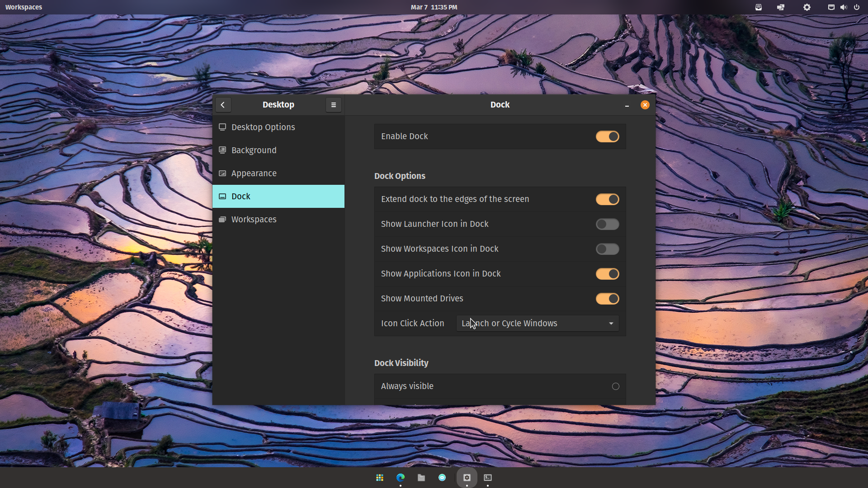Open the Background settings icon in sidebar

pos(222,150)
